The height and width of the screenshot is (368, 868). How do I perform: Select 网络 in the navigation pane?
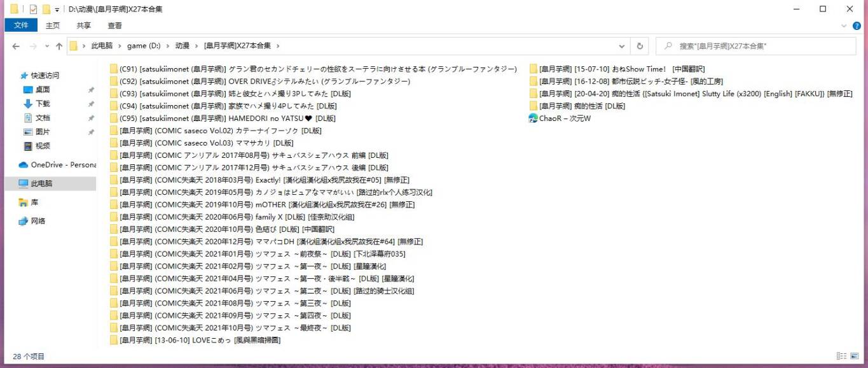[38, 221]
